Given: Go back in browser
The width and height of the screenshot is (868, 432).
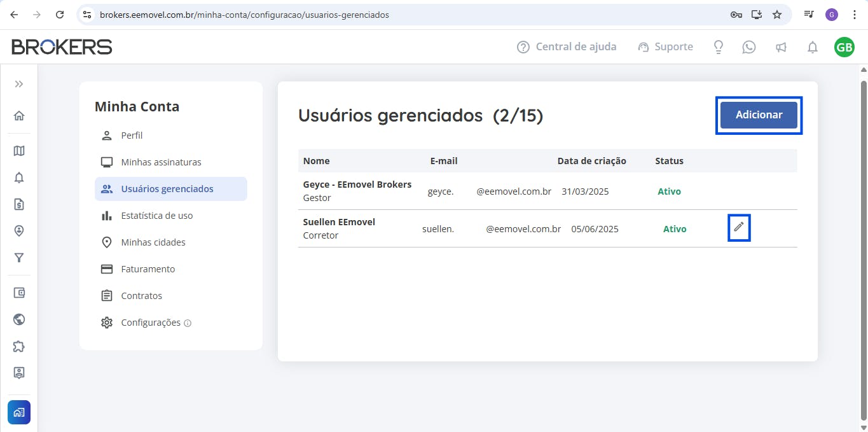Looking at the screenshot, I should pos(14,15).
